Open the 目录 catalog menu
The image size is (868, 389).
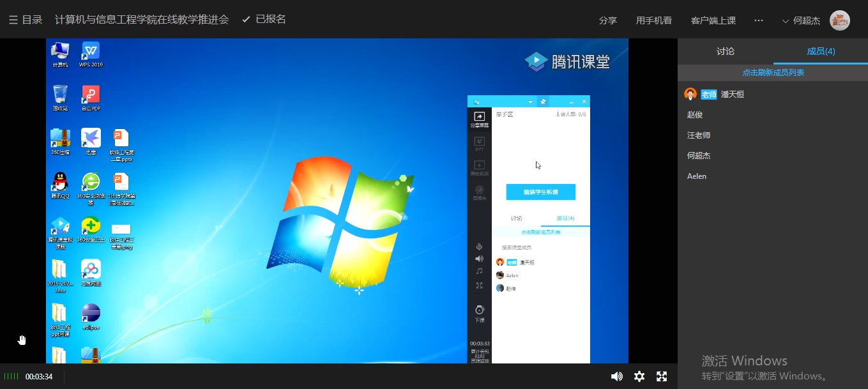coord(26,20)
